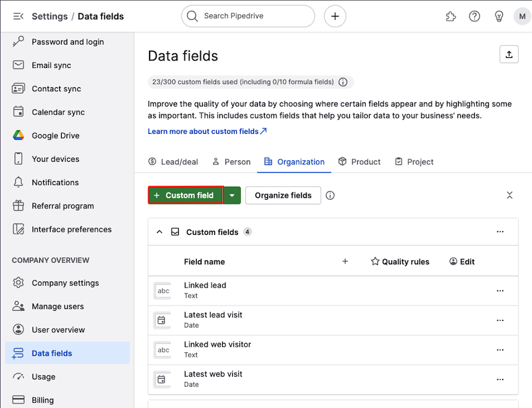Click Settings in the breadcrumb
Image resolution: width=532 pixels, height=408 pixels.
[x=50, y=16]
